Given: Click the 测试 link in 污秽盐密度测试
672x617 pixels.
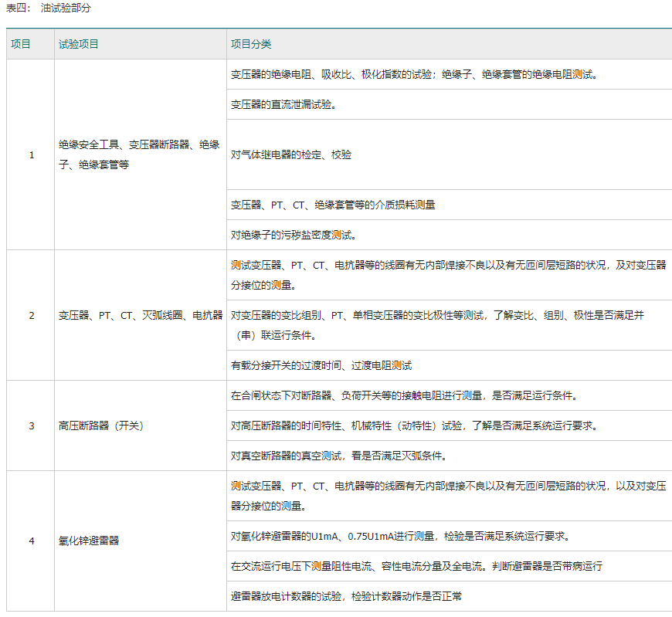Looking at the screenshot, I should click(x=342, y=235).
